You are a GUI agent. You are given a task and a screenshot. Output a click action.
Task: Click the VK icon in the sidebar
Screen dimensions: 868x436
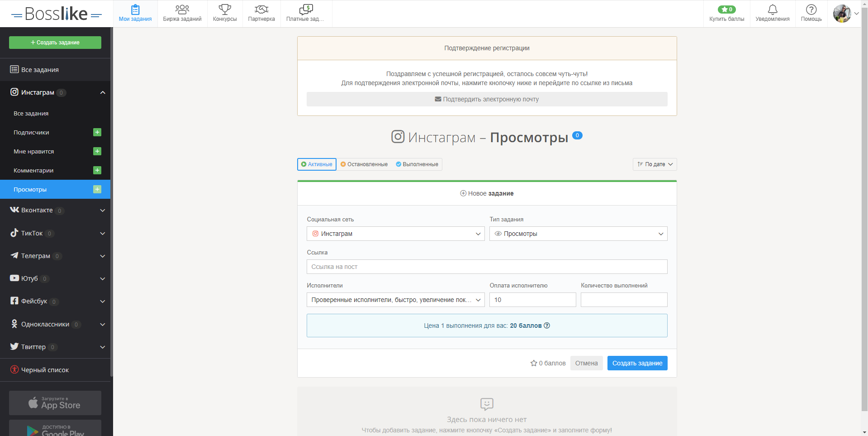point(14,210)
